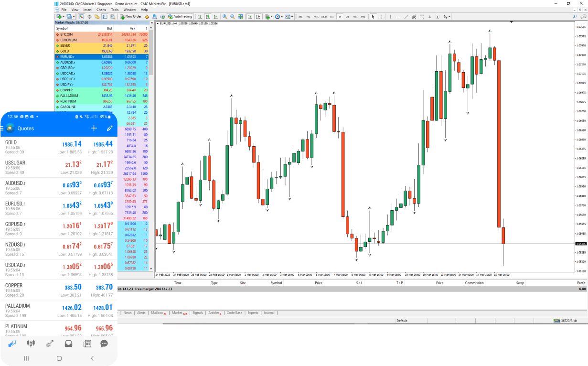
Task: Select the crosshair cursor tool
Action: tap(381, 17)
